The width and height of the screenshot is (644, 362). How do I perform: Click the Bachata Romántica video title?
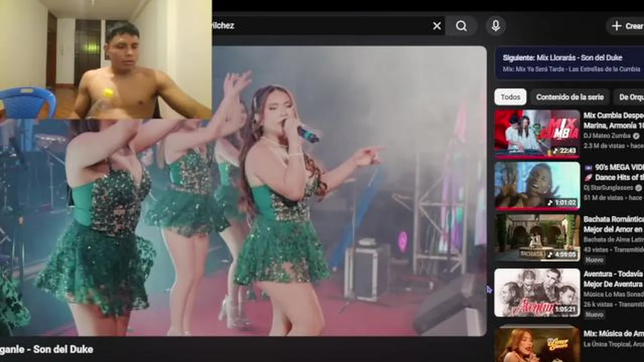tap(614, 224)
